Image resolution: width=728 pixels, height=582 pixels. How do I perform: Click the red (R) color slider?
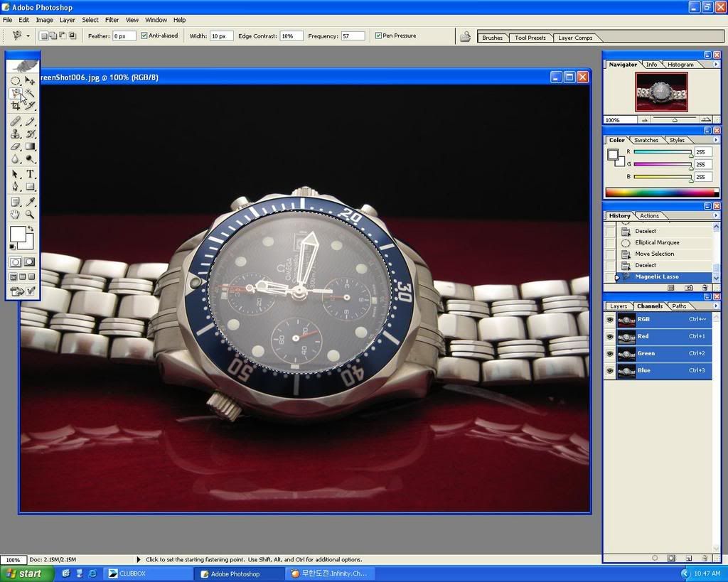pyautogui.click(x=663, y=152)
